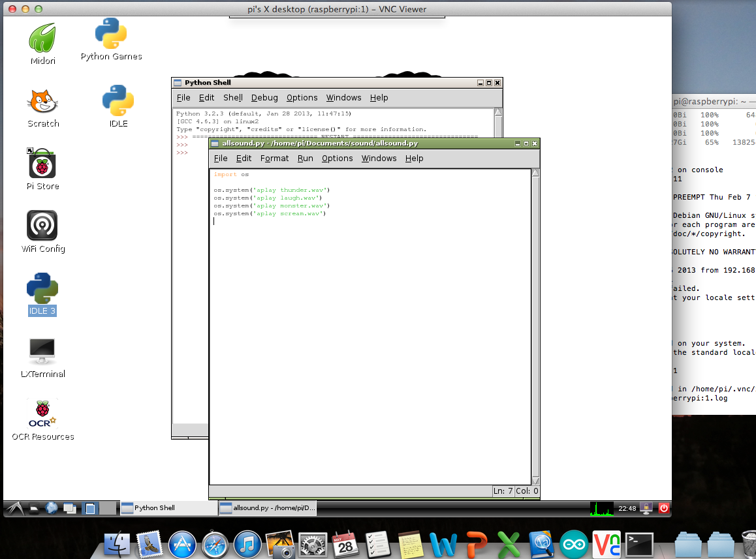
Task: Switch to Python Shell via taskbar button
Action: pyautogui.click(x=168, y=508)
